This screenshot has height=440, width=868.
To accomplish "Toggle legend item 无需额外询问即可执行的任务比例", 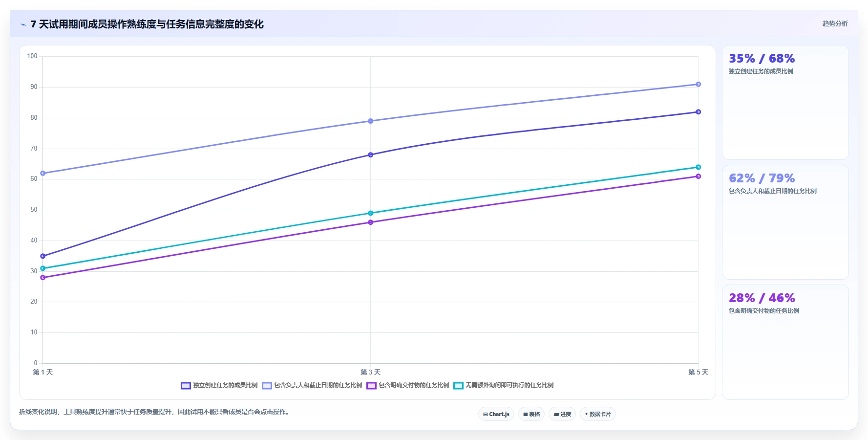I will click(x=504, y=385).
